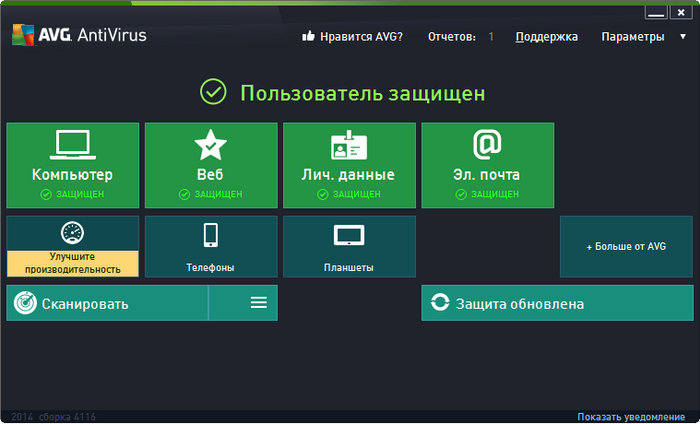The image size is (700, 424).
Task: Open + Больше от AVG tile
Action: click(626, 246)
